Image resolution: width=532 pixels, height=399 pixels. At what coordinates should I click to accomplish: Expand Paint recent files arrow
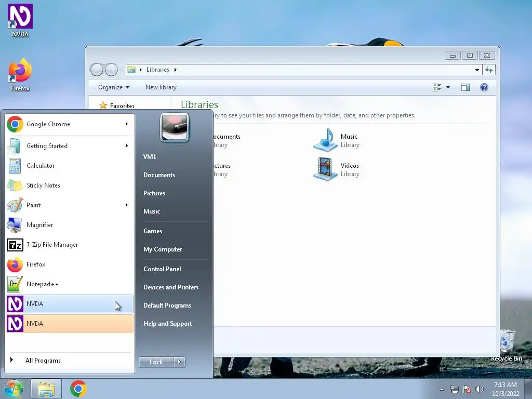tap(127, 205)
